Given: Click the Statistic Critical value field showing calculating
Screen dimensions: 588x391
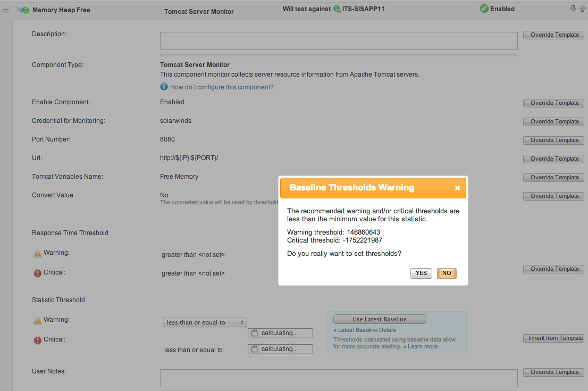Looking at the screenshot, I should (x=280, y=349).
